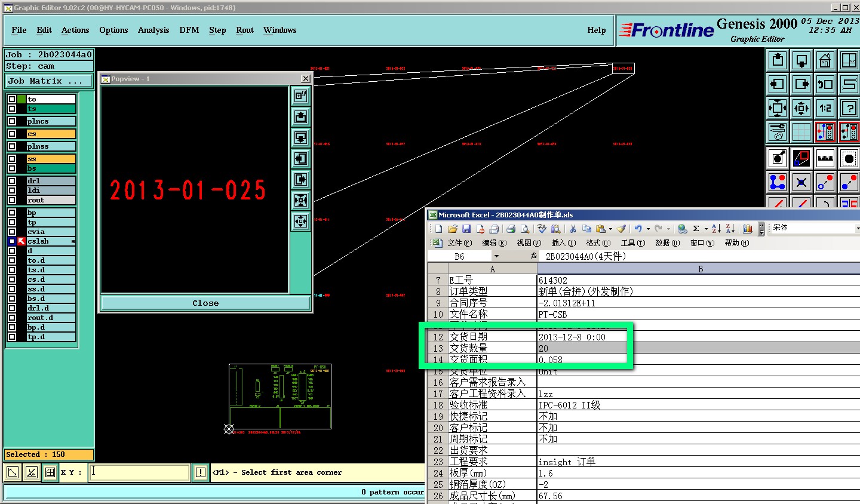Screen dimensions: 860x504
Task: Open the graphic options wrench and palette icon
Action: (778, 132)
